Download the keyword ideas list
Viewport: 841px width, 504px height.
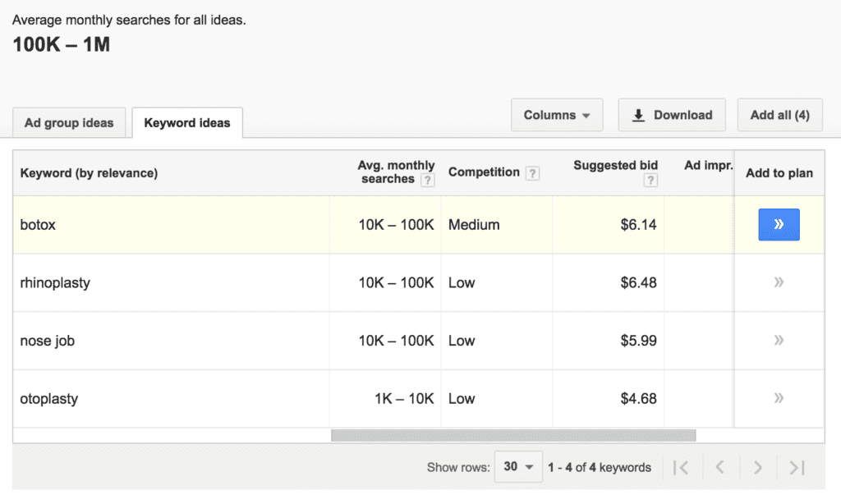click(x=672, y=115)
